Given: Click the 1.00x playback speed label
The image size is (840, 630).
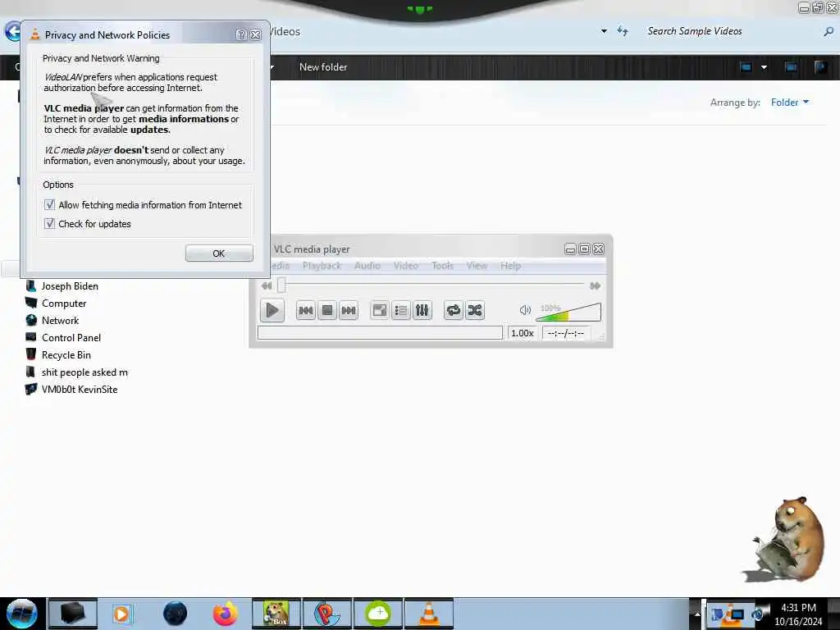Looking at the screenshot, I should [x=523, y=333].
